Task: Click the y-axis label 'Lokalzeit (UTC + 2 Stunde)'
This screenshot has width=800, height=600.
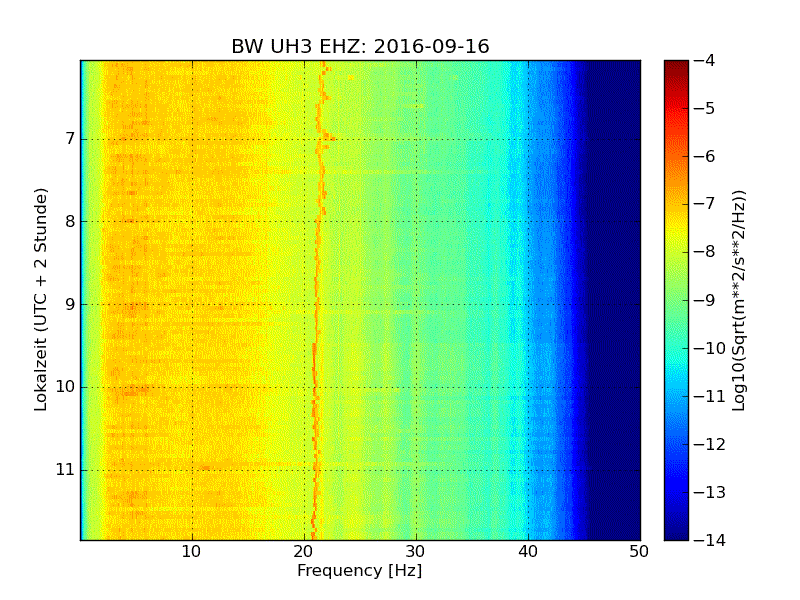Action: (41, 300)
